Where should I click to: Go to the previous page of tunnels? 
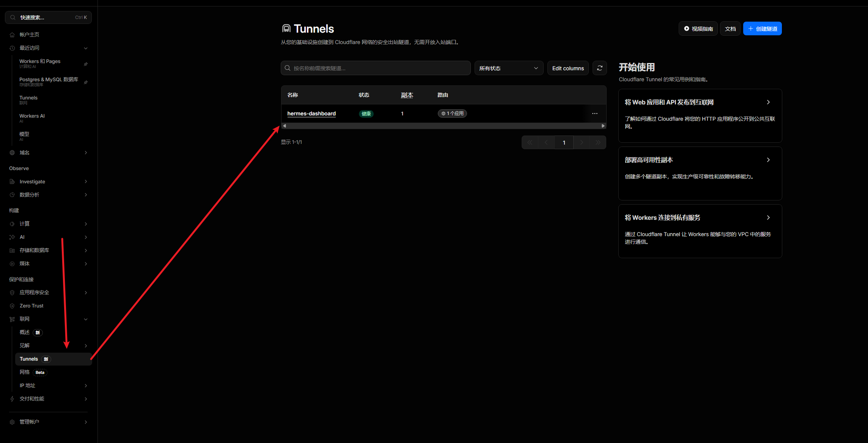[x=546, y=142]
